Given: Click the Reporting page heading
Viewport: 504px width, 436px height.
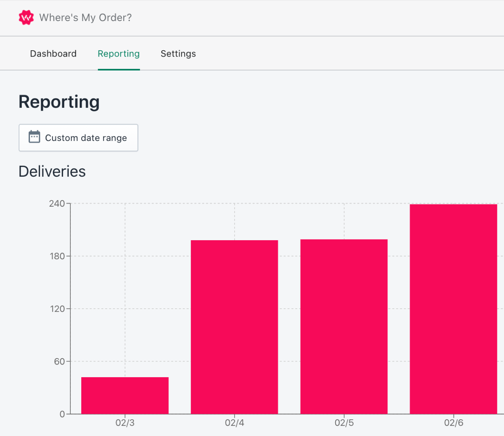Looking at the screenshot, I should click(59, 102).
